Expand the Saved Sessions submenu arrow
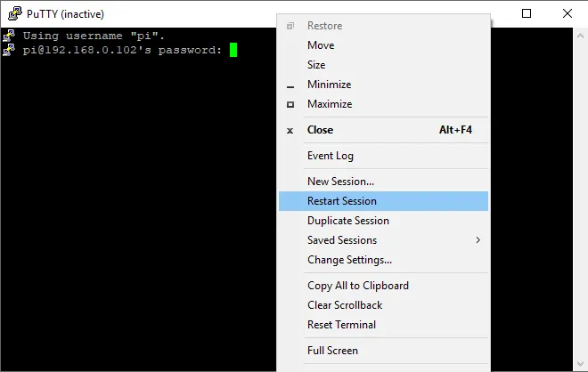Viewport: 588px width, 372px height. pyautogui.click(x=478, y=240)
